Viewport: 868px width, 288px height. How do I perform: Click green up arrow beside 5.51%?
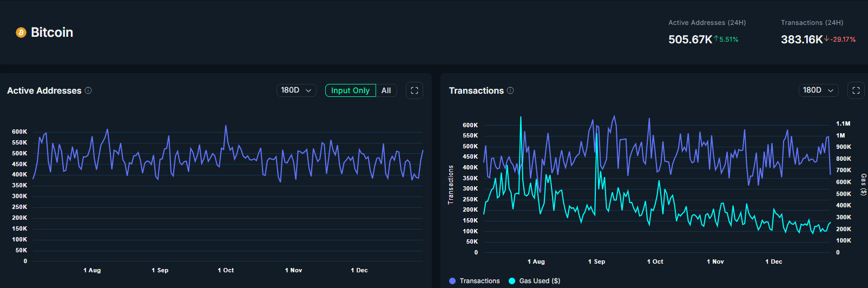[716, 39]
